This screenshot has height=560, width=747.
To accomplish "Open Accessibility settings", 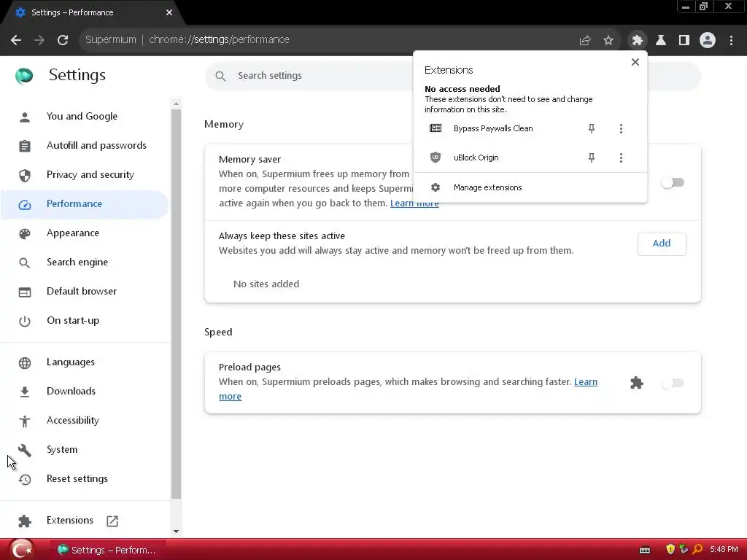I will [84, 421].
